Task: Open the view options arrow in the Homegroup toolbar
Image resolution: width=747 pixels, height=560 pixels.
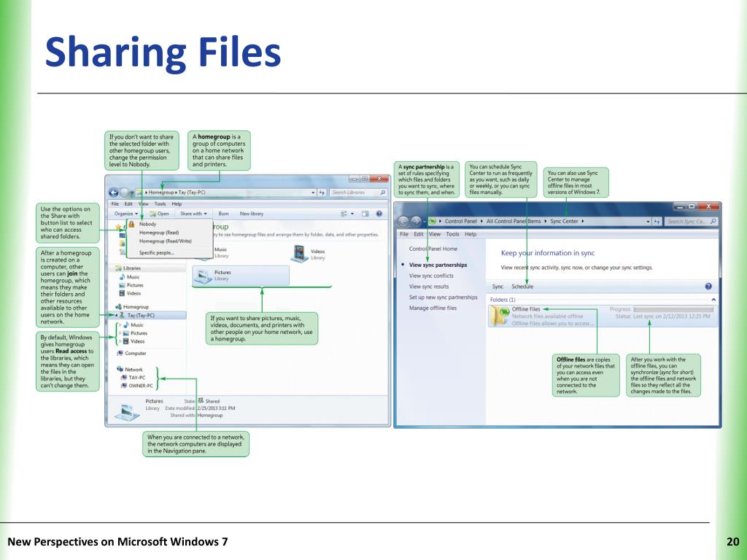Action: point(352,214)
